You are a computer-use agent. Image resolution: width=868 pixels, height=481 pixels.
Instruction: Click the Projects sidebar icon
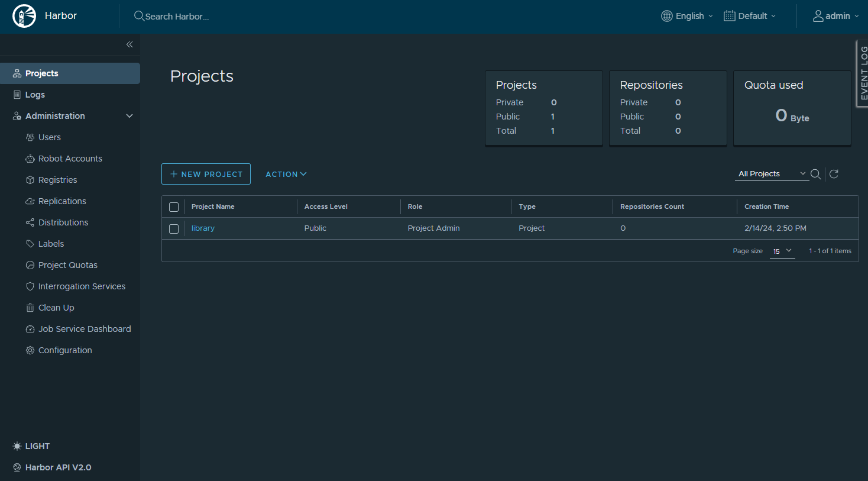pyautogui.click(x=17, y=73)
